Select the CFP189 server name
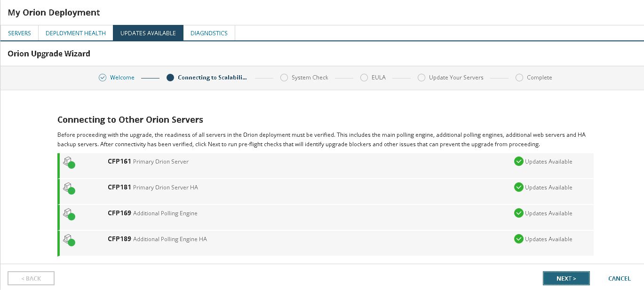The height and width of the screenshot is (290, 644). pyautogui.click(x=119, y=239)
